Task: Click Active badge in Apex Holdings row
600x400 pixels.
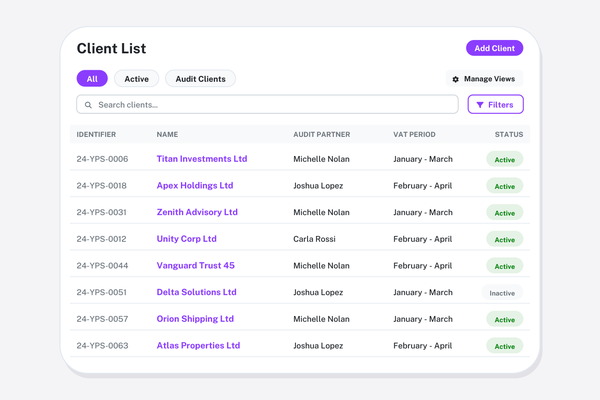Action: 504,186
